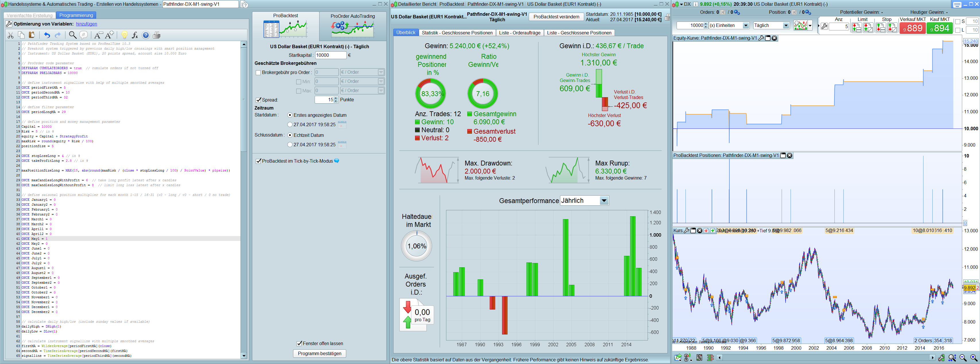This screenshot has width=980, height=364.
Task: Open the Täglich timeframe dropdown
Action: (786, 26)
